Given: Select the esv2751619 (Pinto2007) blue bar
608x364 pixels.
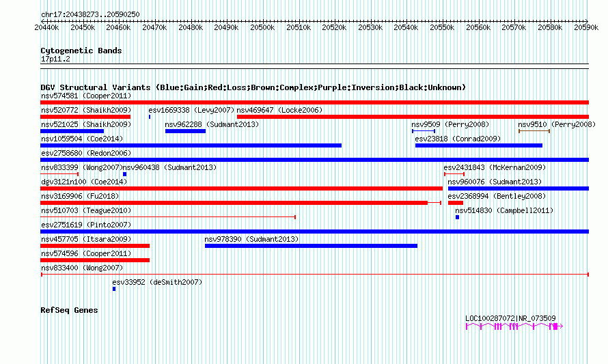Looking at the screenshot, I should coord(314,232).
